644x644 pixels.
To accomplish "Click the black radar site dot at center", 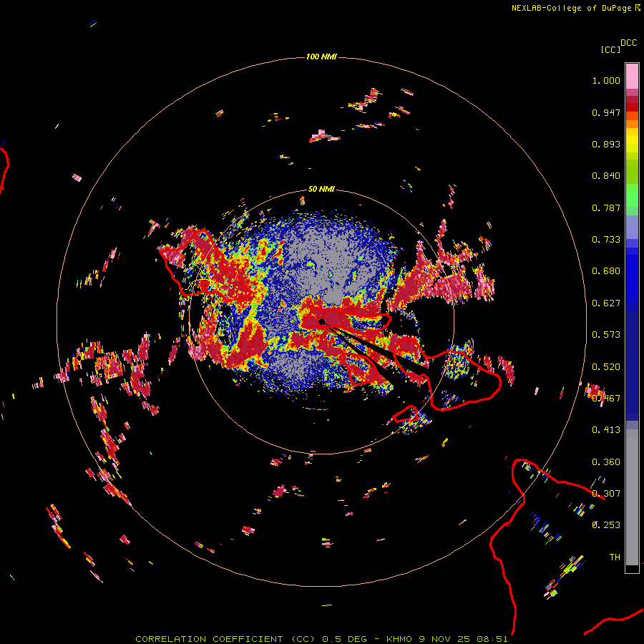I will click(x=322, y=321).
